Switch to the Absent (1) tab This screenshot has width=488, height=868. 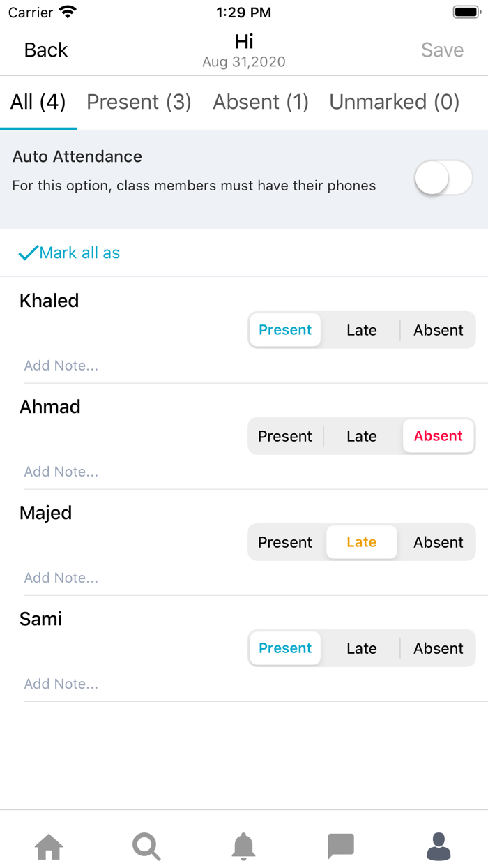(x=261, y=103)
